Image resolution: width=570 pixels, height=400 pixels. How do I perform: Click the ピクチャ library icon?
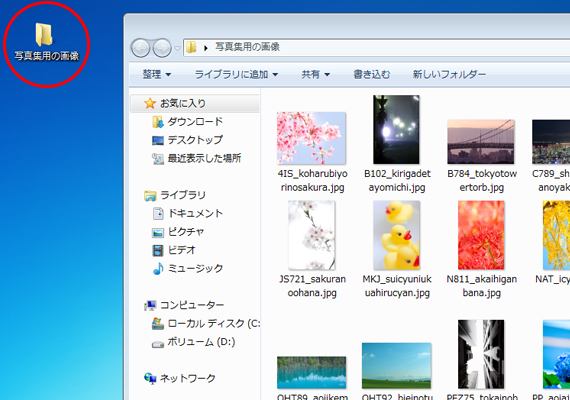158,232
